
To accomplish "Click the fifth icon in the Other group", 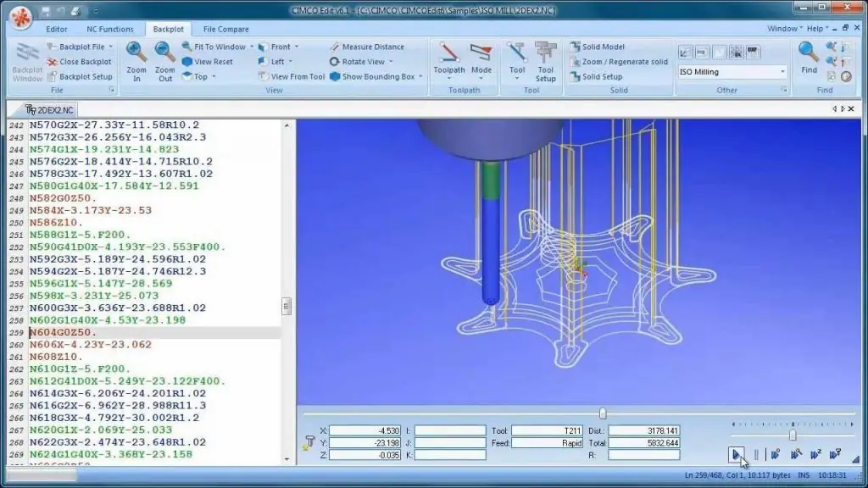I will [753, 52].
